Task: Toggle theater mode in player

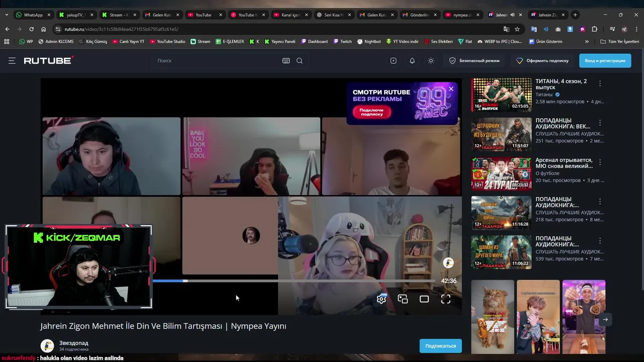Action: tap(424, 299)
